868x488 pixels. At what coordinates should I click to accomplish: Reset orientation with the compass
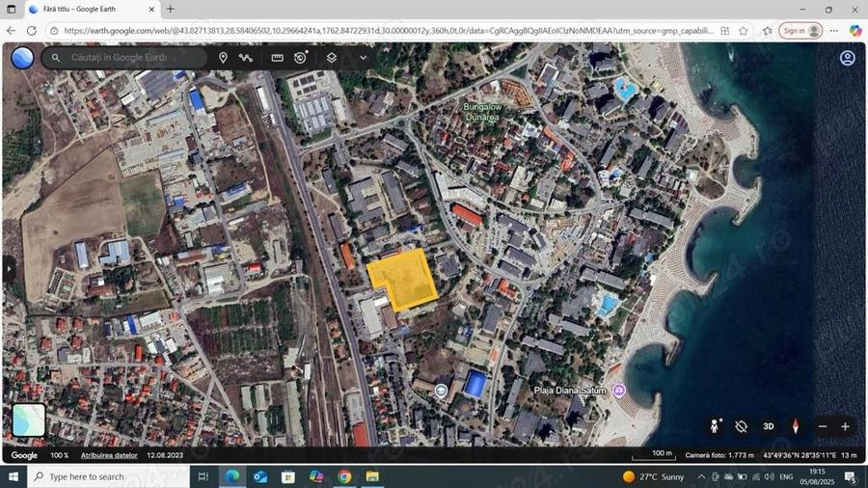(x=796, y=426)
